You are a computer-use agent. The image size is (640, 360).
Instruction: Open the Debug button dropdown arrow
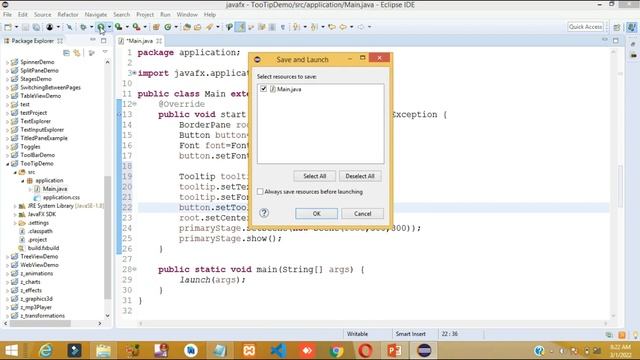(x=91, y=27)
